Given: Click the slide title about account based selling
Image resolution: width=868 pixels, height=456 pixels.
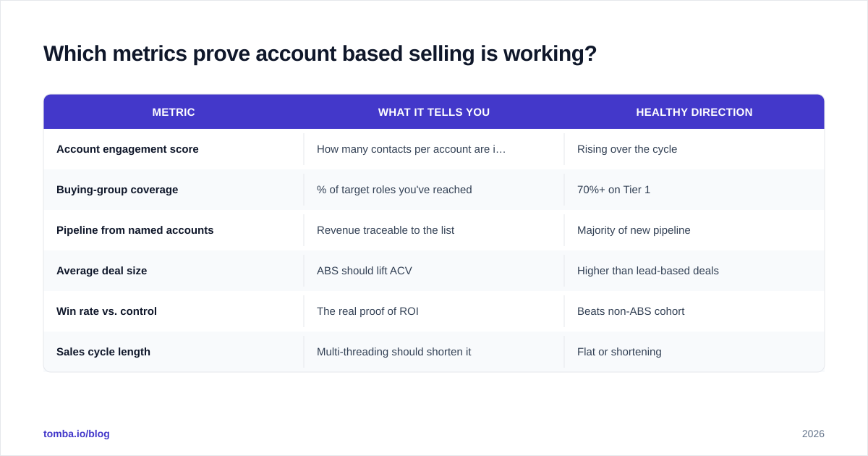Looking at the screenshot, I should [320, 54].
